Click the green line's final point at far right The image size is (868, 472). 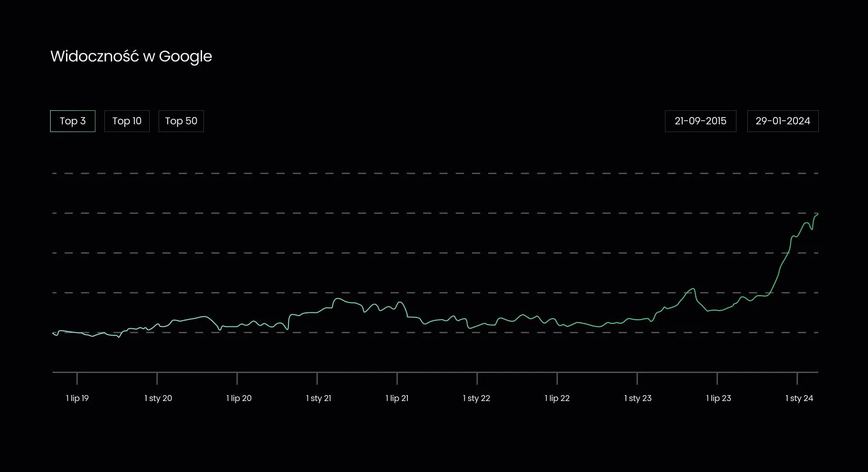click(817, 214)
